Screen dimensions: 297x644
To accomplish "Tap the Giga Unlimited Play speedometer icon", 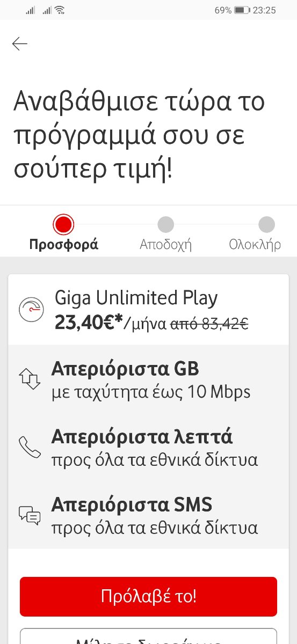I will (x=32, y=309).
